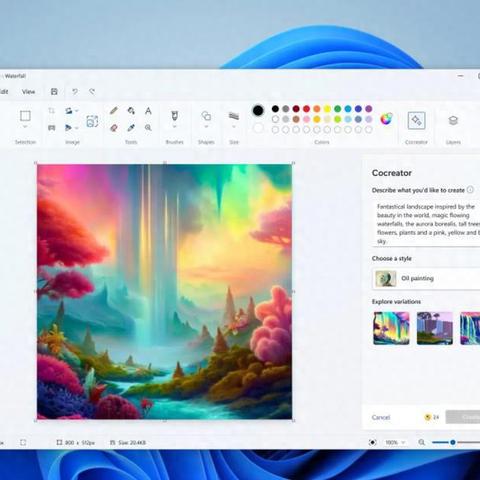Expand the Flip options dropdown arrow

pos(77,128)
